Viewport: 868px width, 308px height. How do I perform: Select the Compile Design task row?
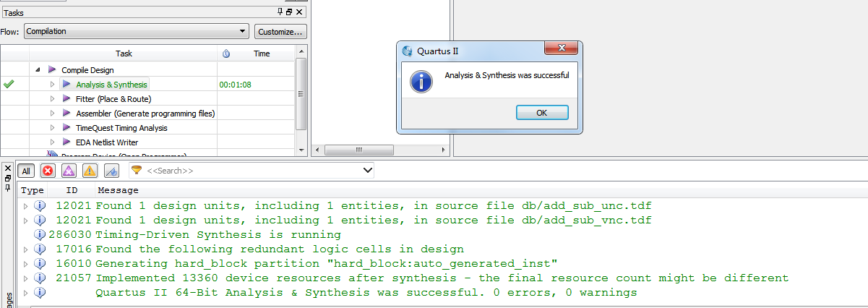coord(87,70)
